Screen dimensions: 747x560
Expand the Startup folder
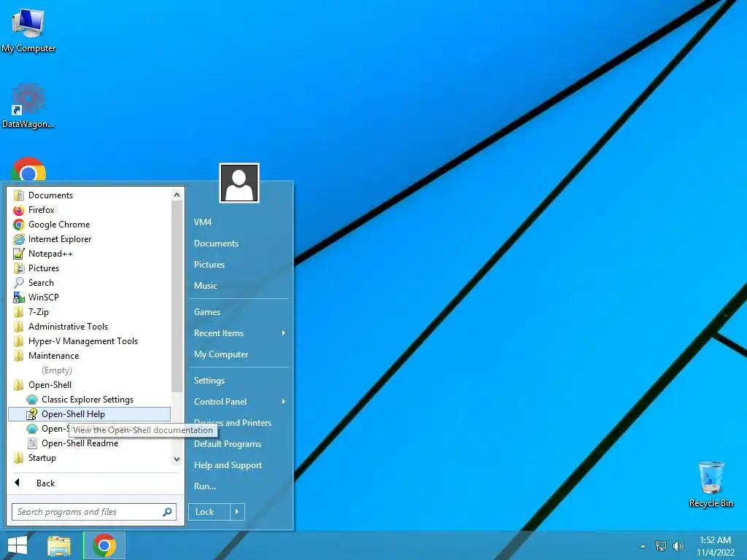90,458
